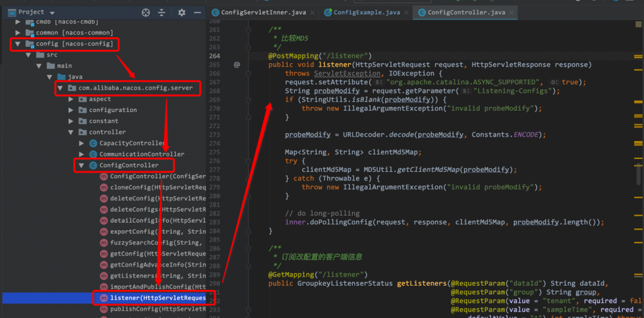Image resolution: width=644 pixels, height=318 pixels.
Task: Click the "// do long-polling" comment
Action: point(323,213)
